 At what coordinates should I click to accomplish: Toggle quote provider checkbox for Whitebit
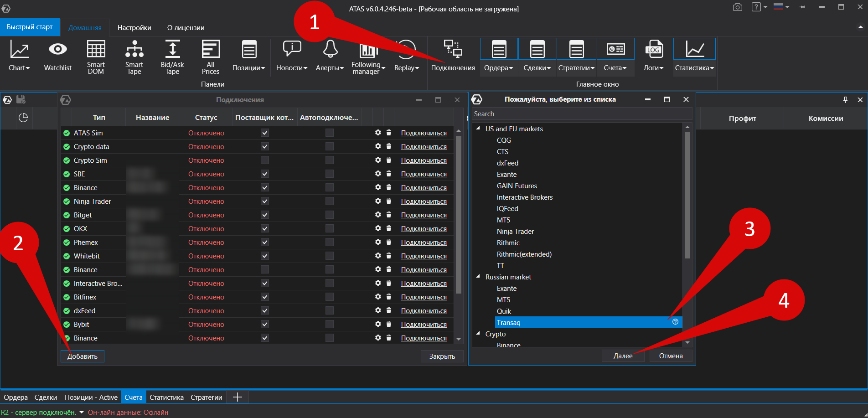[x=265, y=256]
